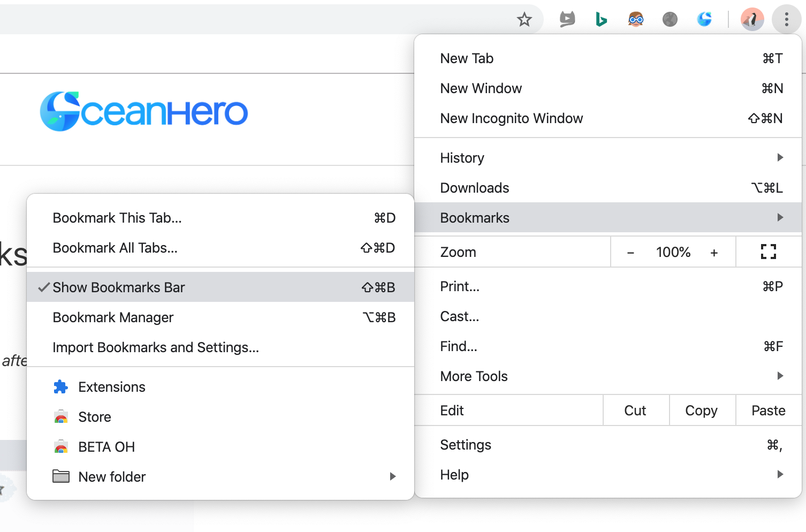Viewport: 806px width, 532px height.
Task: Click the Copy button in Edit row
Action: (701, 411)
